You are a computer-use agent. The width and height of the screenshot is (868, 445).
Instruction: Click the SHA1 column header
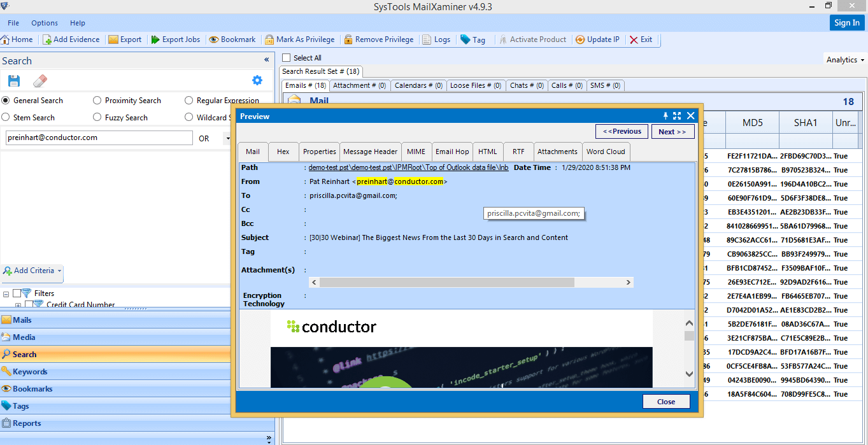pos(806,122)
